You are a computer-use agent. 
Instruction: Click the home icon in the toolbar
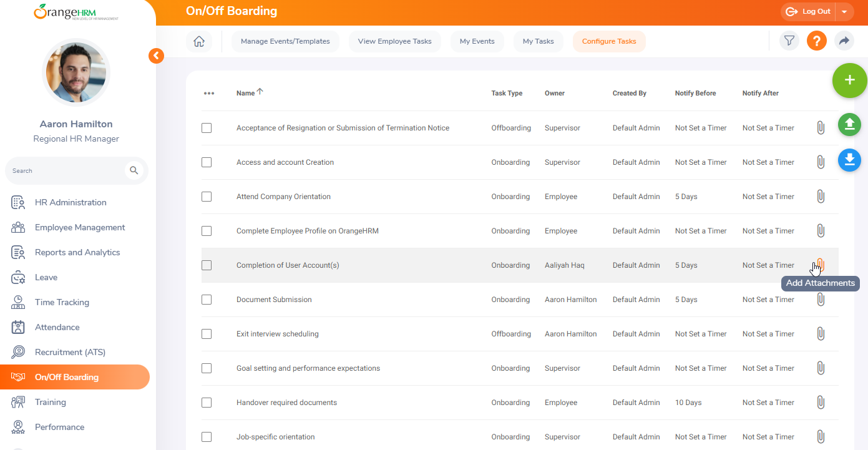click(x=199, y=41)
